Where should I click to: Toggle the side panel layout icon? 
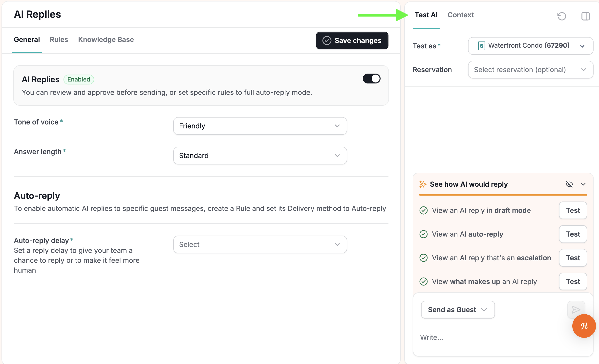point(585,16)
